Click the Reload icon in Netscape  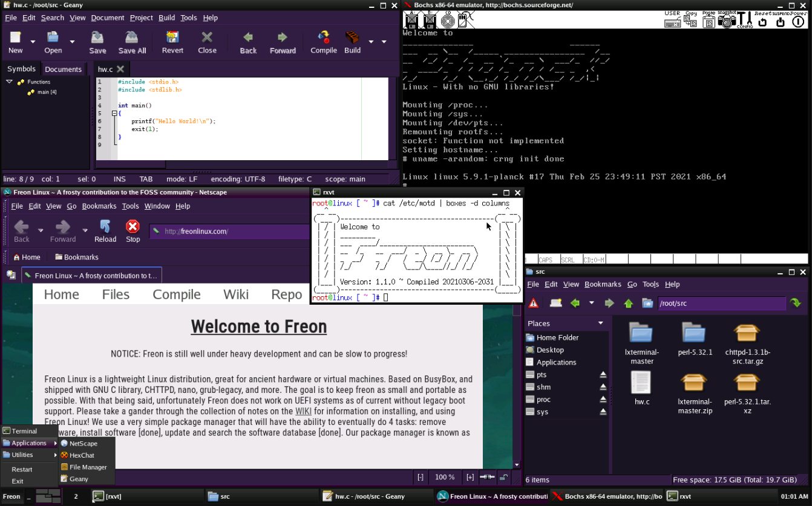[105, 231]
